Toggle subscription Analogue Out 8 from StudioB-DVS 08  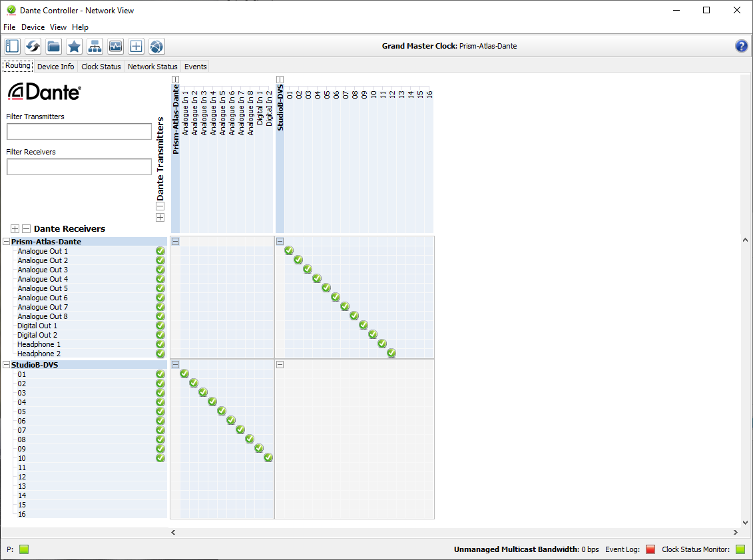click(x=354, y=316)
